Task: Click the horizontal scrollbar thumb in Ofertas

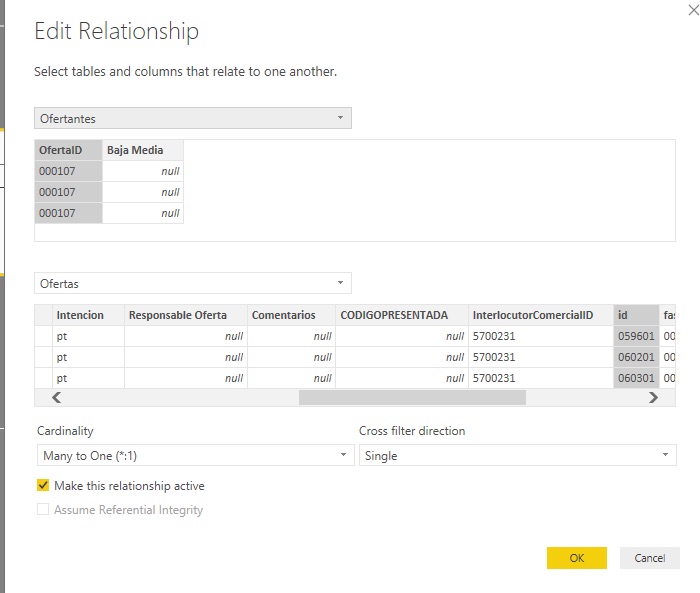Action: [x=412, y=397]
